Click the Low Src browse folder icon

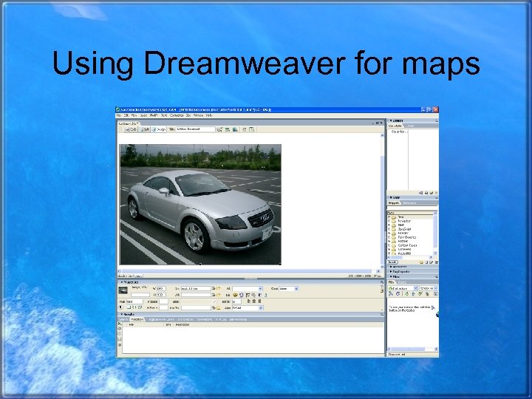(x=219, y=307)
